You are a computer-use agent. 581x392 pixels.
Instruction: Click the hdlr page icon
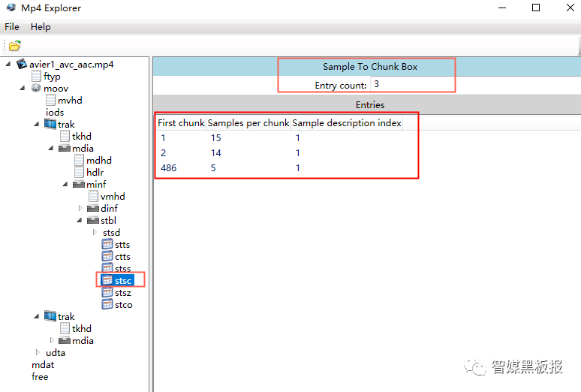click(x=79, y=172)
